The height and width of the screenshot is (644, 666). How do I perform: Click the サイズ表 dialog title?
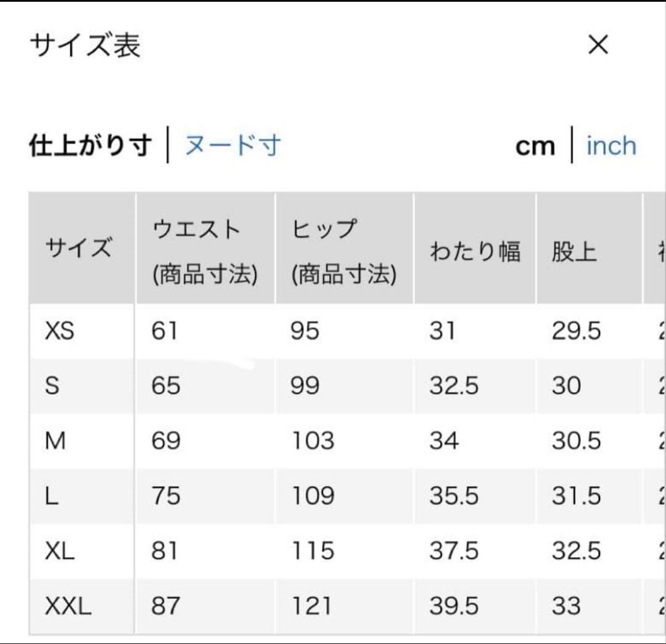coord(85,45)
